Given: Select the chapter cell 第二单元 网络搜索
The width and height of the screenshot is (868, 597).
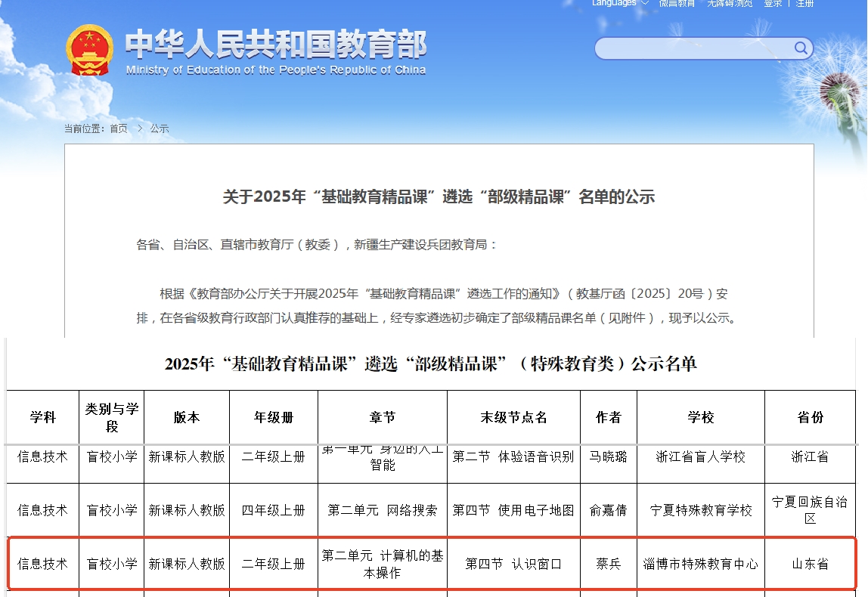Looking at the screenshot, I should click(382, 510).
